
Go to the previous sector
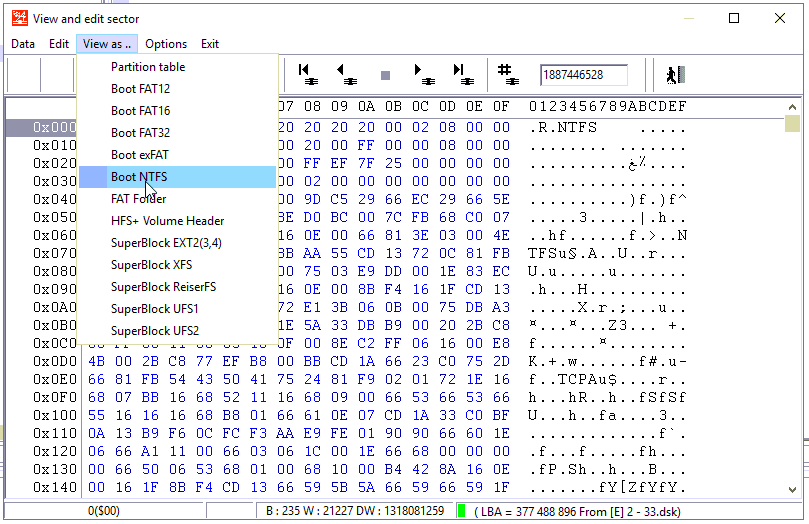click(346, 75)
